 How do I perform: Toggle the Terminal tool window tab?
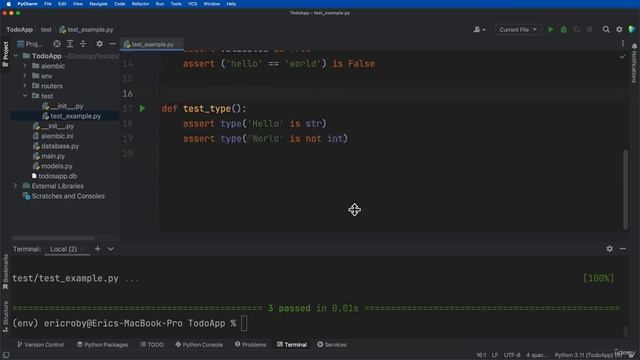292,344
